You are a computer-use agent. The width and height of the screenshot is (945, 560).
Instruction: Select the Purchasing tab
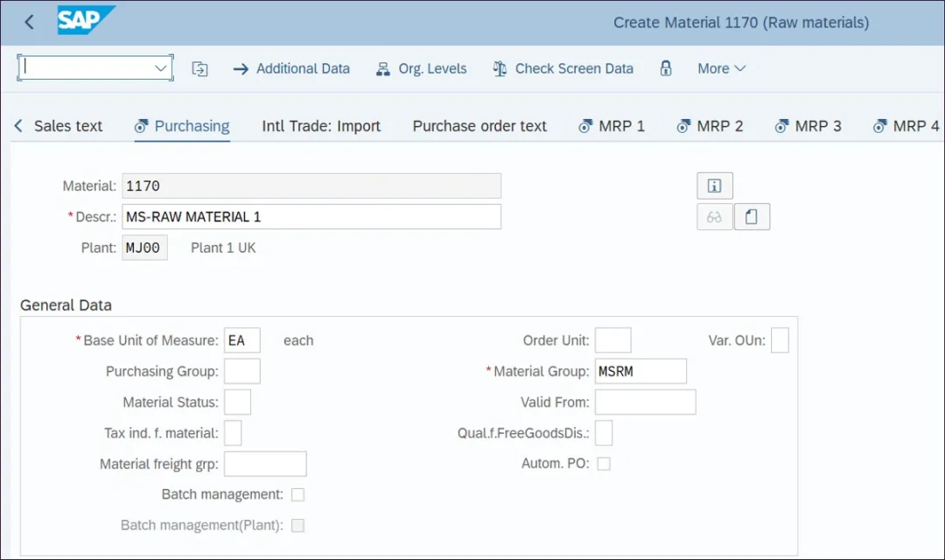tap(182, 126)
